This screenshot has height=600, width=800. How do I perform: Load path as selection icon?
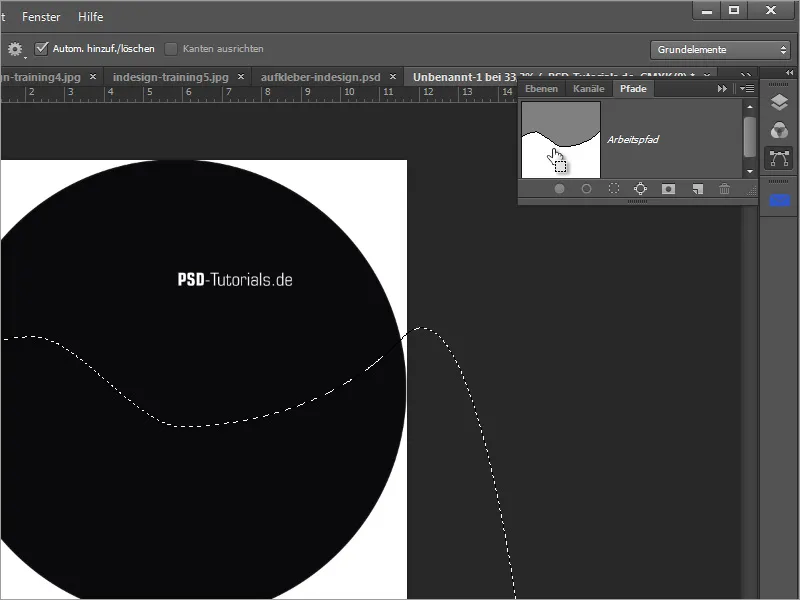pyautogui.click(x=614, y=189)
